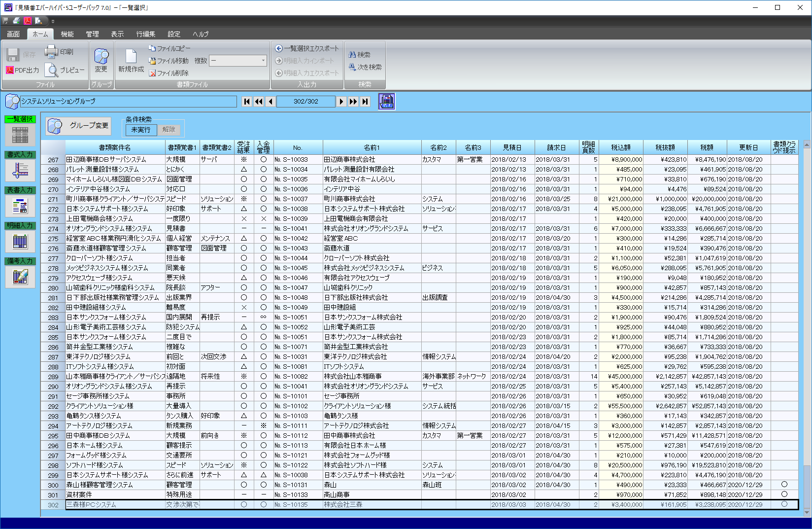This screenshot has height=529, width=812.
Task: Go to next record arrow
Action: coord(341,102)
